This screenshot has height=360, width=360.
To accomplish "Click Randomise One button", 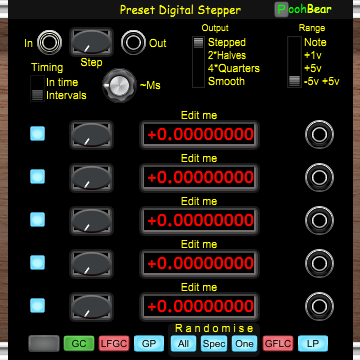I will [x=244, y=344].
